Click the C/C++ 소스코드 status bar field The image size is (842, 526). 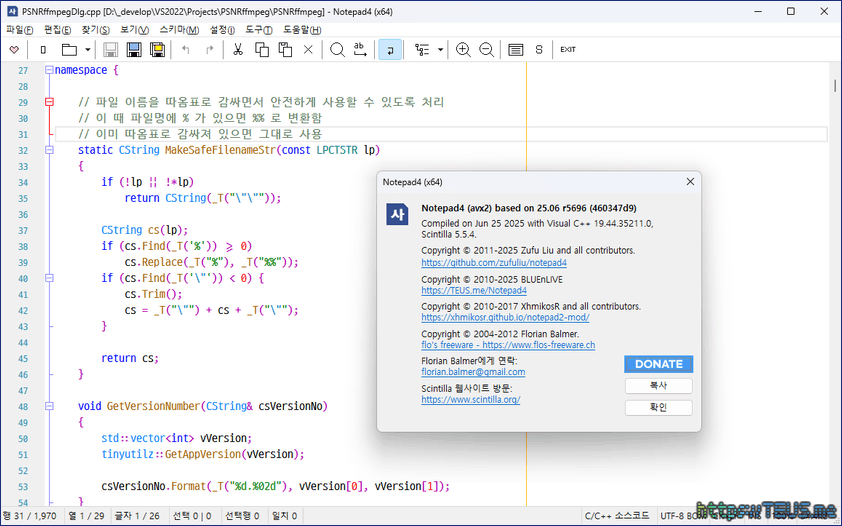(x=617, y=516)
